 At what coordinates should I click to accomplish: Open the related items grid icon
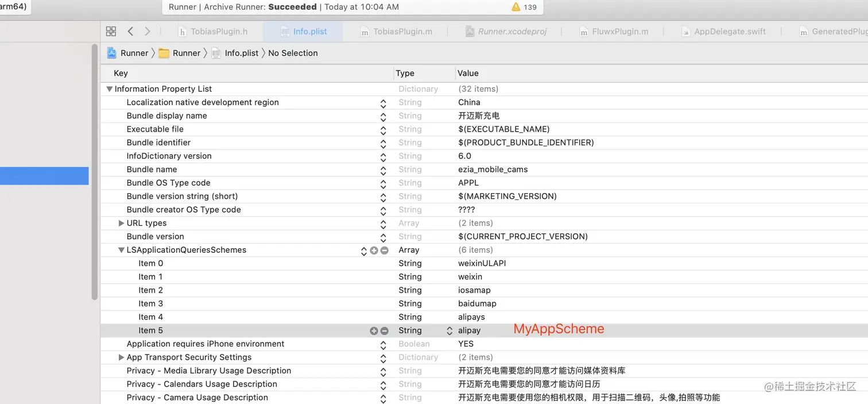[x=111, y=31]
